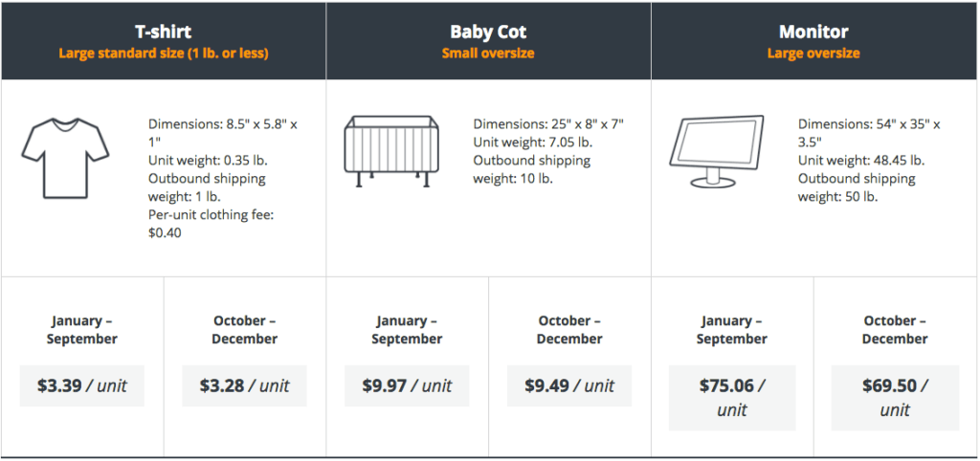
Task: Click Monitor's October – December label
Action: click(895, 330)
